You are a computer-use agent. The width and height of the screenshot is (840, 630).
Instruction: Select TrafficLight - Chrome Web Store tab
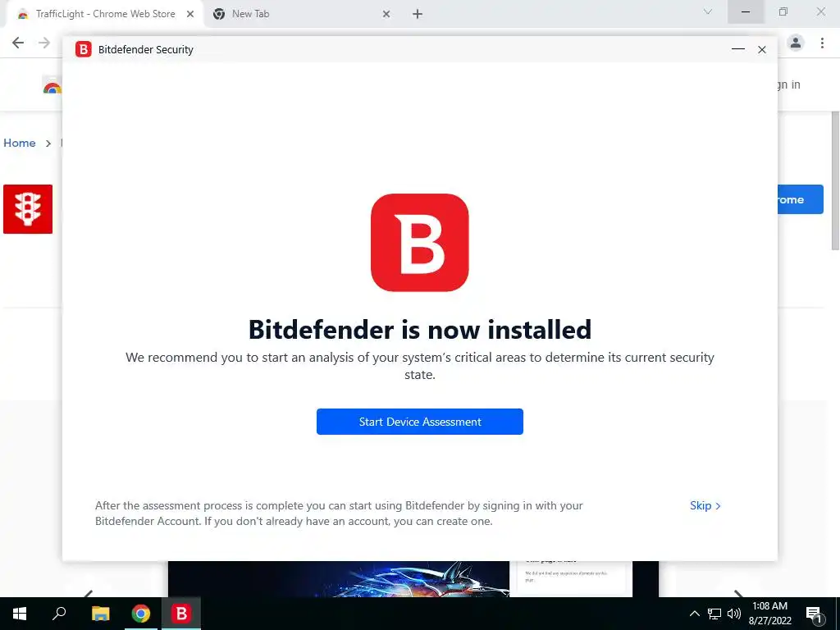[105, 14]
